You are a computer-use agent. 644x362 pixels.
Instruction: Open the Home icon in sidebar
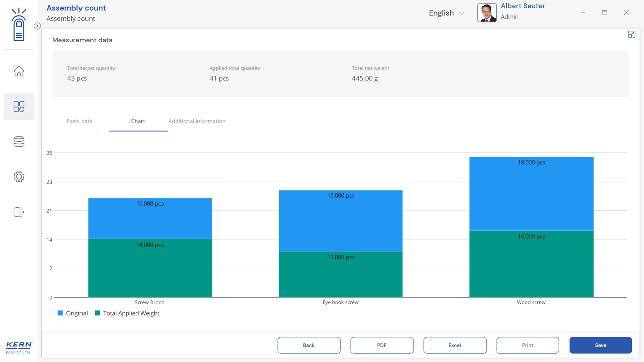click(x=19, y=71)
